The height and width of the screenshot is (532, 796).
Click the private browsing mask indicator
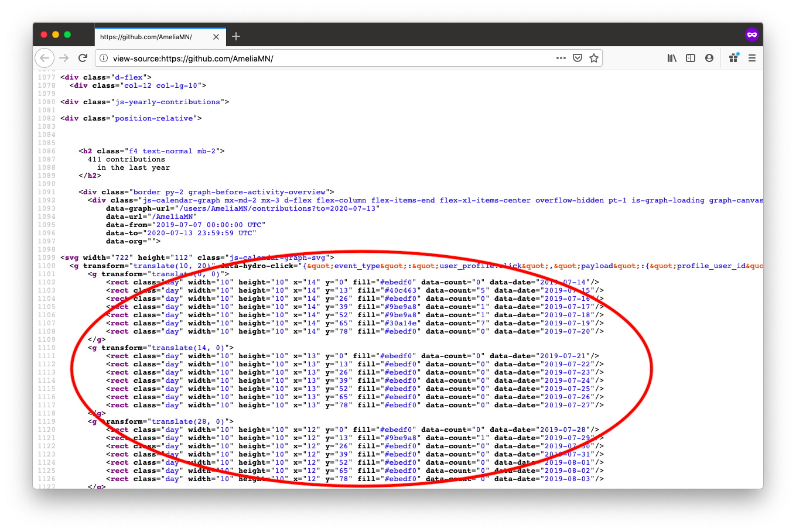[752, 35]
